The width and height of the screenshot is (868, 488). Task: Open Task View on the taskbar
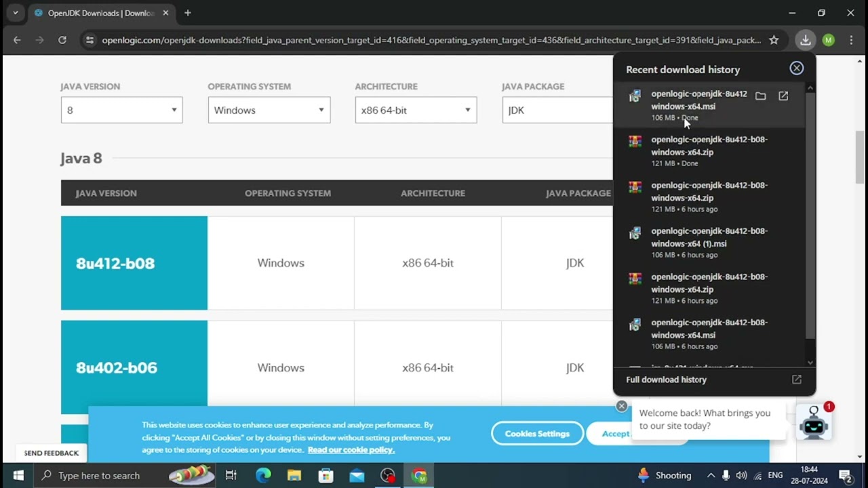point(231,475)
